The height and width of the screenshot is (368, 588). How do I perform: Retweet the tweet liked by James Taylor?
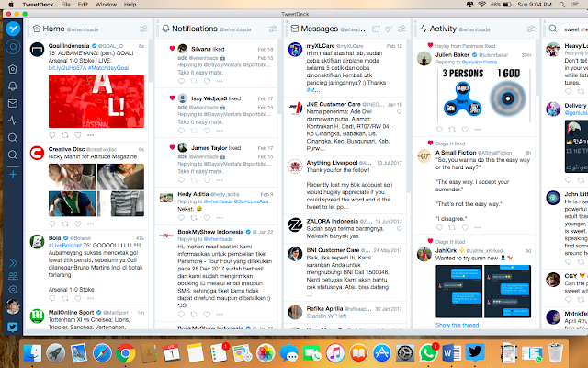click(194, 180)
